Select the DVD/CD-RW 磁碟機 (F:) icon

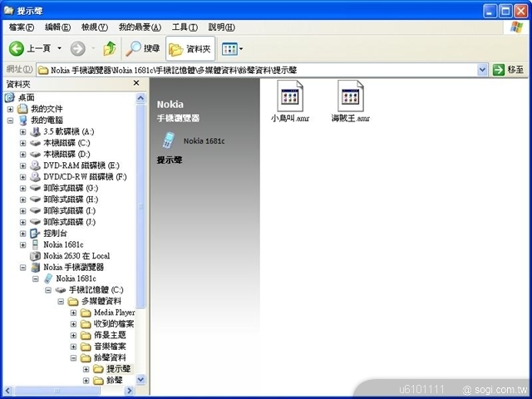pyautogui.click(x=35, y=177)
